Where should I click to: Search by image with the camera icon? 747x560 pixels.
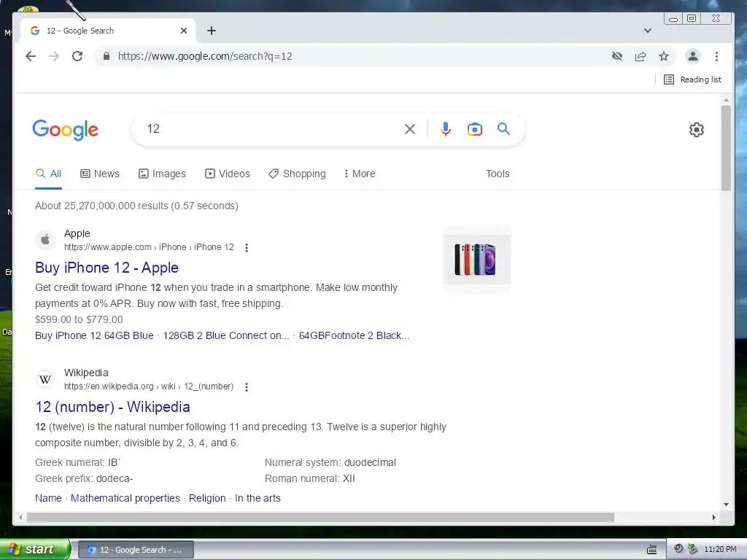pos(474,129)
